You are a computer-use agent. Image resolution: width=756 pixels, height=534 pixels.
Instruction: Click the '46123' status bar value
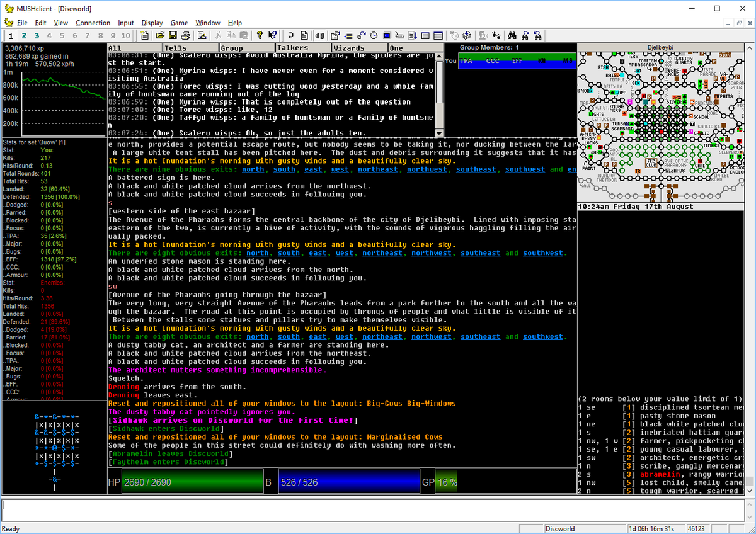[697, 529]
